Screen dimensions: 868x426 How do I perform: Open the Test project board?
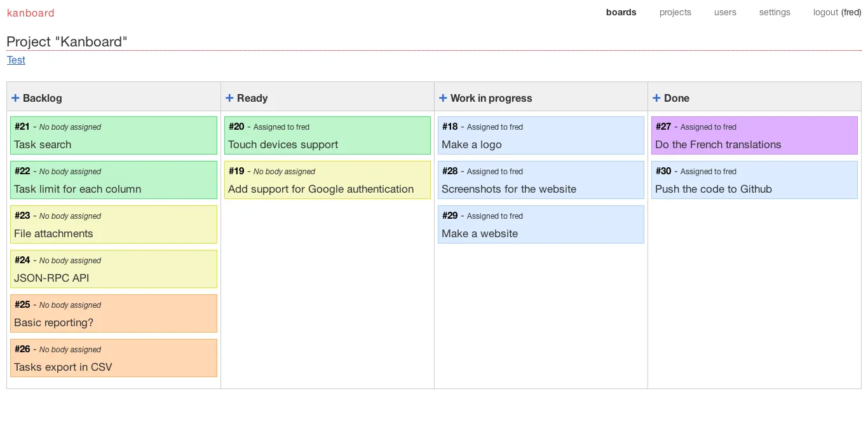(x=16, y=60)
